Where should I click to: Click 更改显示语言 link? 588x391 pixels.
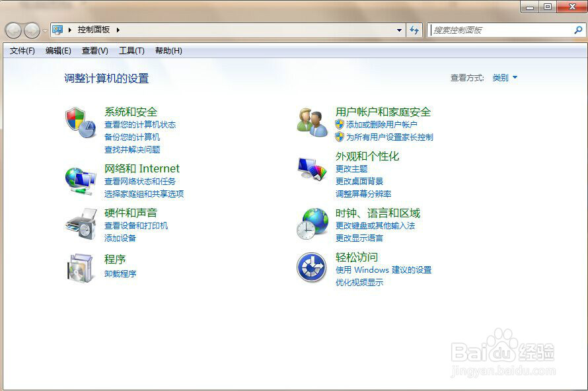click(359, 238)
